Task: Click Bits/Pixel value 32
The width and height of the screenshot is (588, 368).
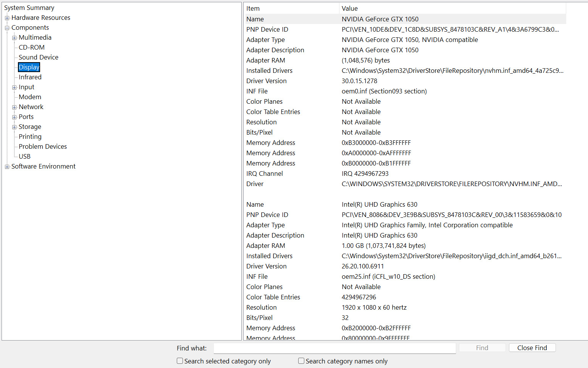Action: pos(345,318)
